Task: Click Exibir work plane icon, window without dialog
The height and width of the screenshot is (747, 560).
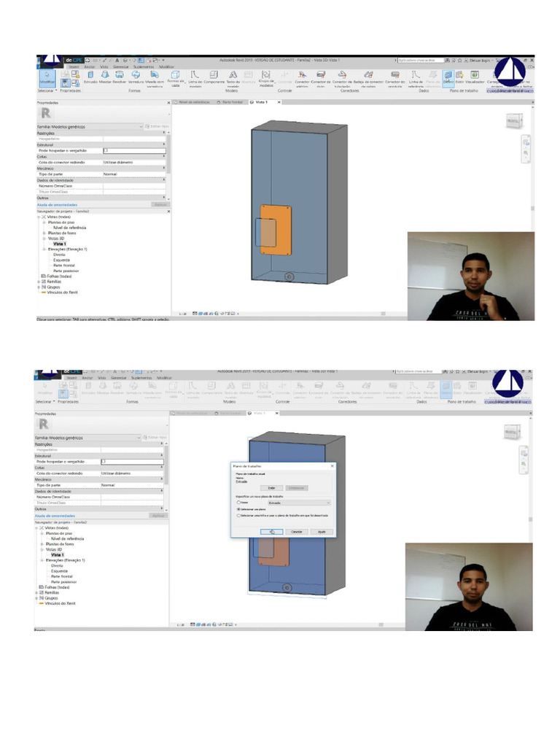Action: (x=459, y=77)
